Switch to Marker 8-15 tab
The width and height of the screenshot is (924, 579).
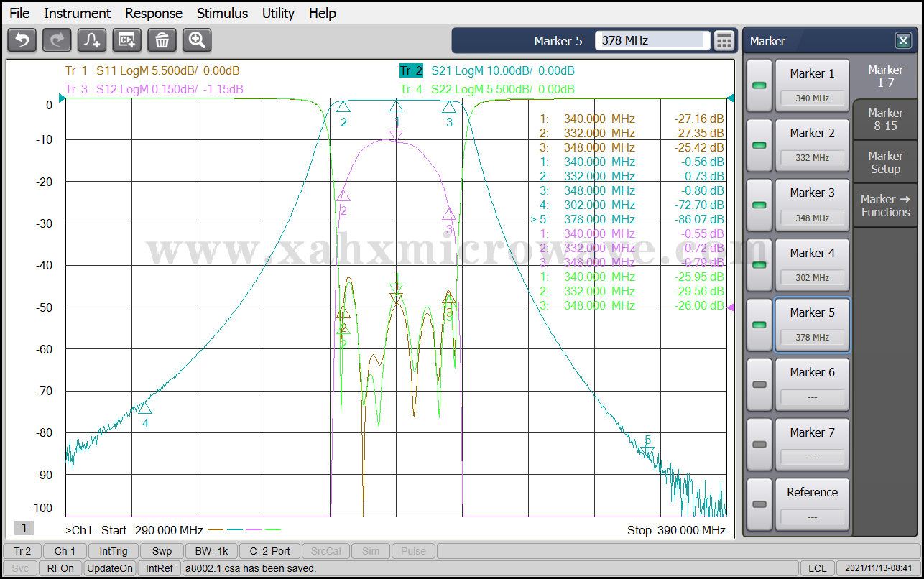click(885, 119)
